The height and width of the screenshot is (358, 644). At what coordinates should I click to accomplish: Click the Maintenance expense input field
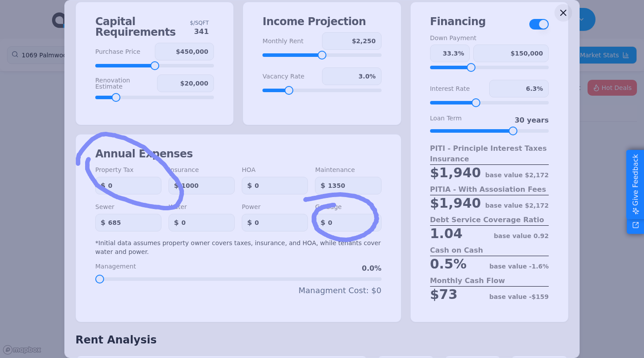348,186
